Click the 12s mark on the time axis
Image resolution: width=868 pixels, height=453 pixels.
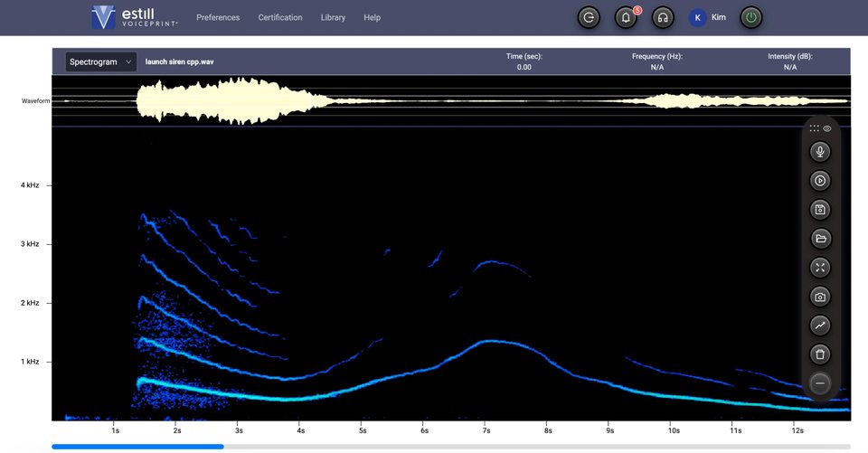pyautogui.click(x=797, y=430)
